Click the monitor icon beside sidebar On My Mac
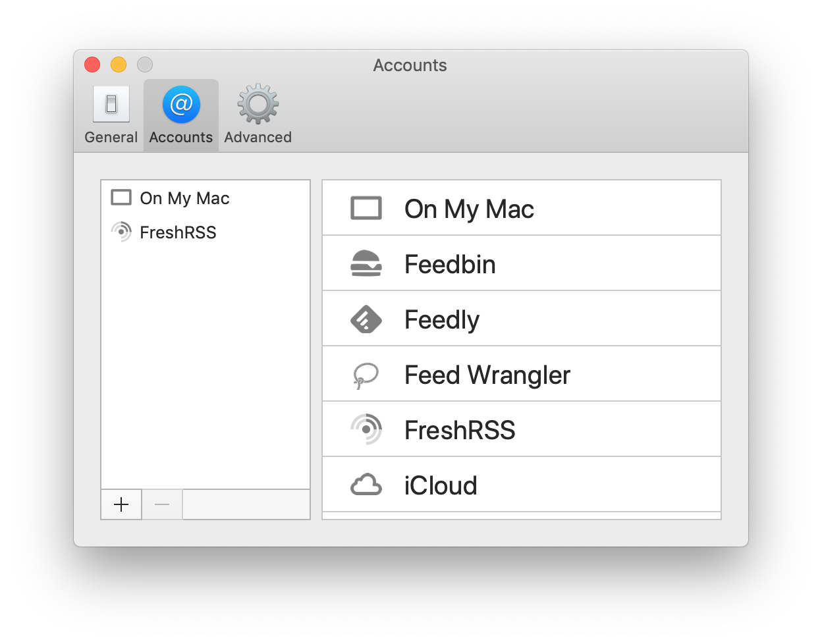Image resolution: width=822 pixels, height=644 pixels. tap(121, 198)
